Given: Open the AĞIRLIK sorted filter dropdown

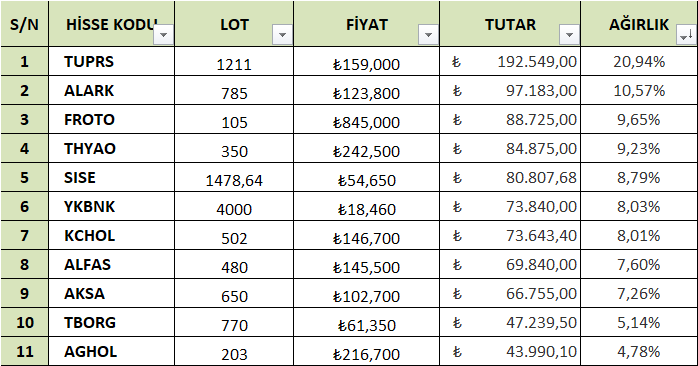Looking at the screenshot, I should coord(686,34).
